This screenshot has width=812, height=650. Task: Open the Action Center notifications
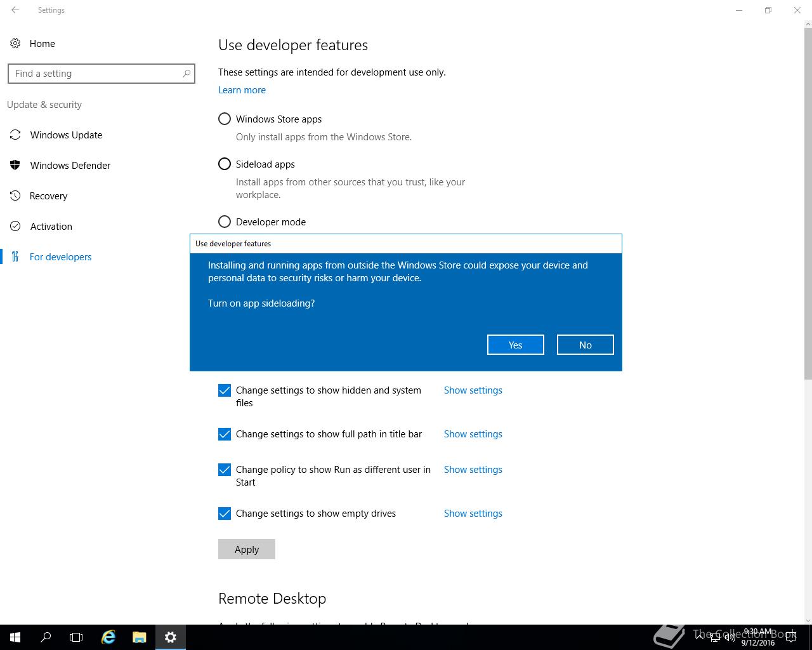791,637
